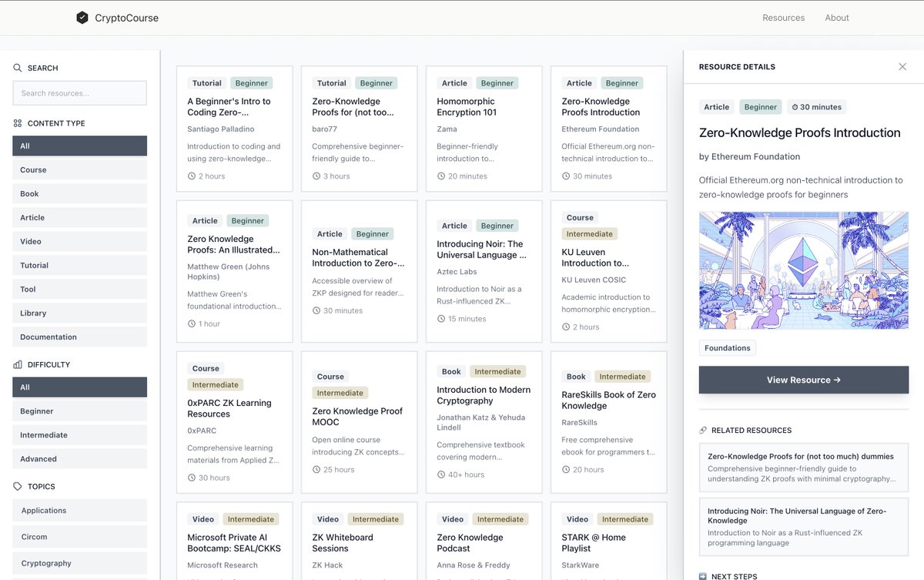
Task: Filter content type by Course
Action: tap(80, 170)
